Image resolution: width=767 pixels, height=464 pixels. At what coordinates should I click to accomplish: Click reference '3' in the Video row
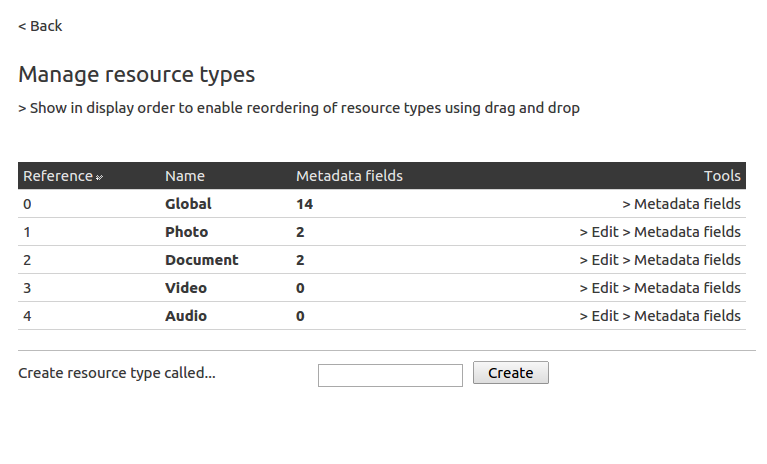27,288
